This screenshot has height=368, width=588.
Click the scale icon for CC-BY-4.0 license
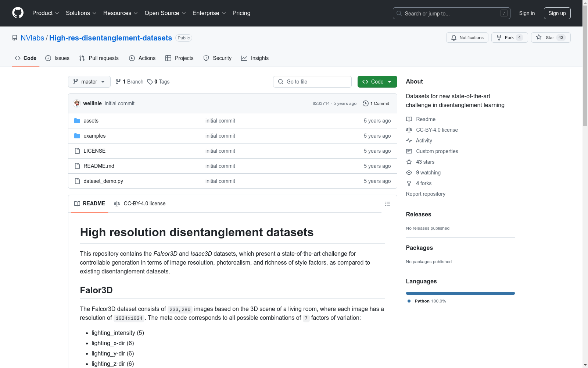[409, 130]
